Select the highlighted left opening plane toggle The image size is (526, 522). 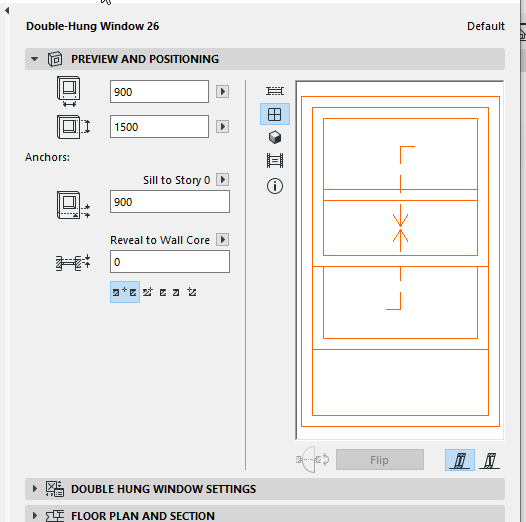click(x=460, y=460)
